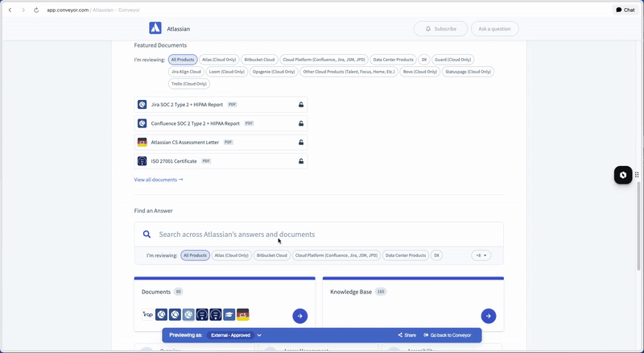The image size is (644, 353).
Task: Open the Chat panel in the browser corner
Action: [625, 10]
